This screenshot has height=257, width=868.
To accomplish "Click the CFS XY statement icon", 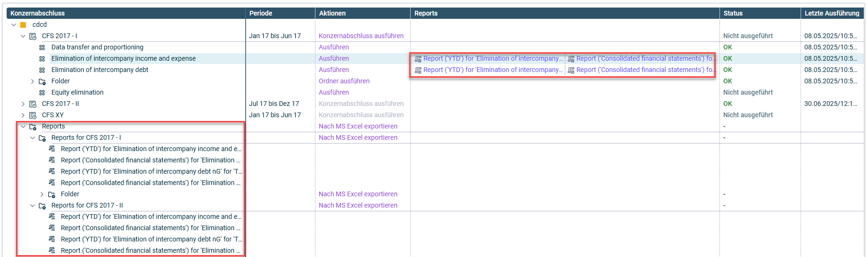I will tap(33, 115).
